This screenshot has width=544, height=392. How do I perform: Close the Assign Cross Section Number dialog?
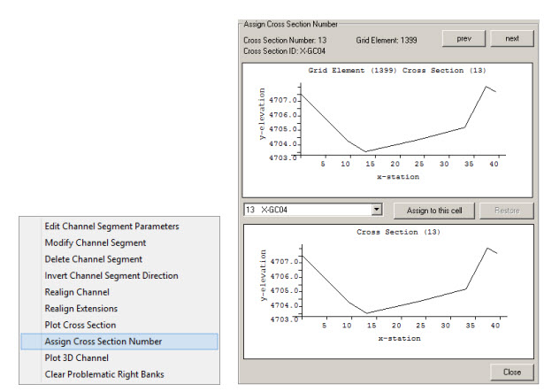tap(511, 372)
